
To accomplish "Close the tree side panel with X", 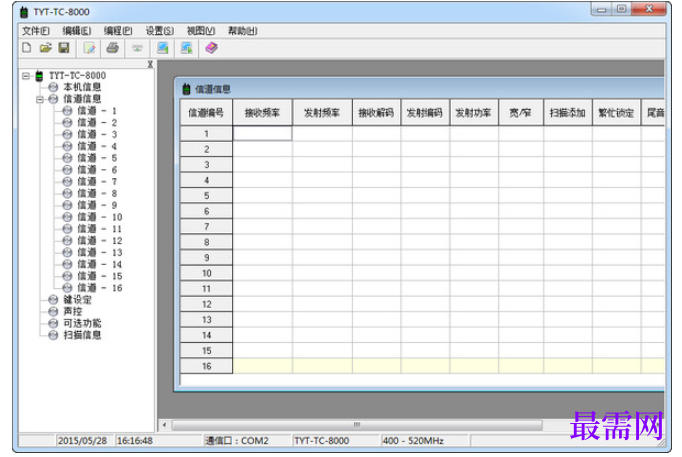I will pos(150,64).
